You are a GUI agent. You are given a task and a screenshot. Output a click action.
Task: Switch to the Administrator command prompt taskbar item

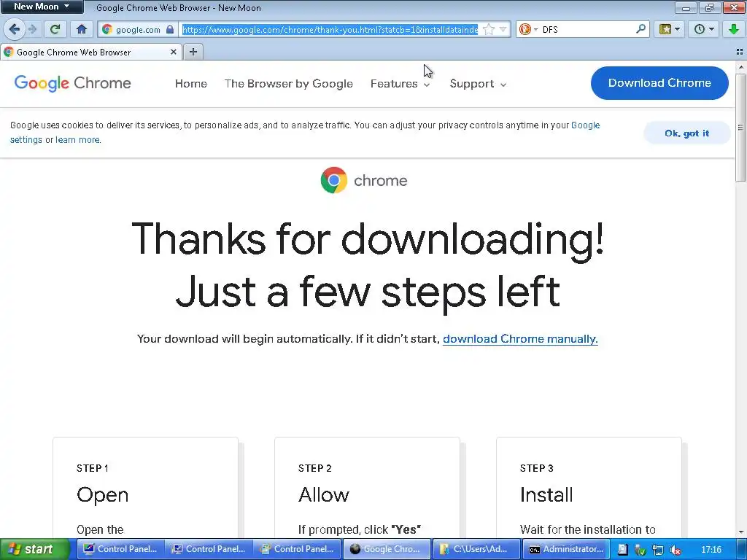pos(565,549)
